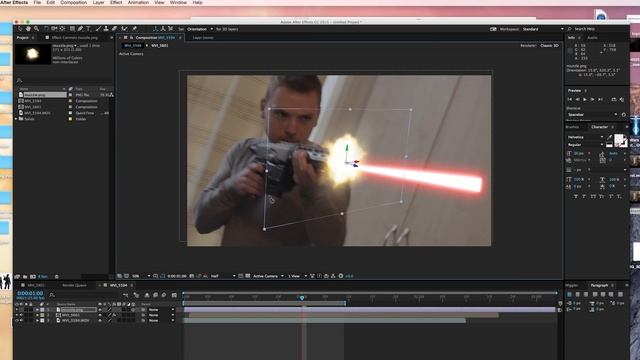Click the current time indicator in timeline ruler
The height and width of the screenshot is (360, 640).
(302, 298)
